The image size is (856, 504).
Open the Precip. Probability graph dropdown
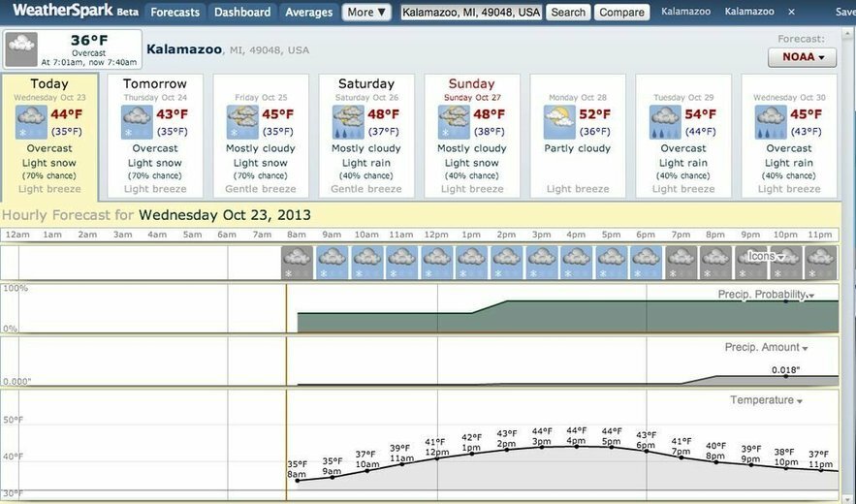click(x=766, y=295)
